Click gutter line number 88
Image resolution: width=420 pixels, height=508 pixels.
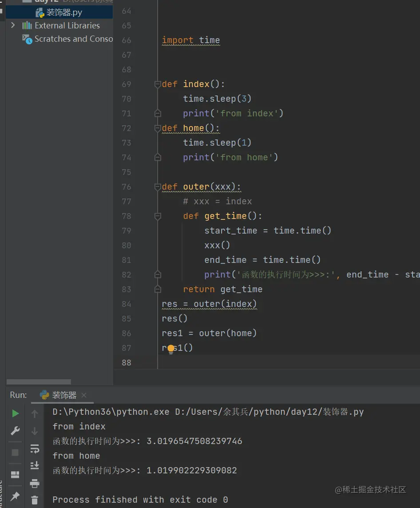(x=126, y=362)
